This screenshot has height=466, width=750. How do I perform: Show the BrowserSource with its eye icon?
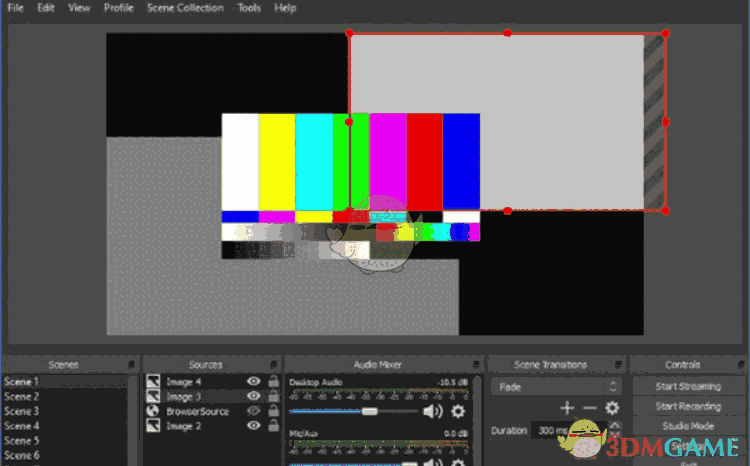click(254, 411)
